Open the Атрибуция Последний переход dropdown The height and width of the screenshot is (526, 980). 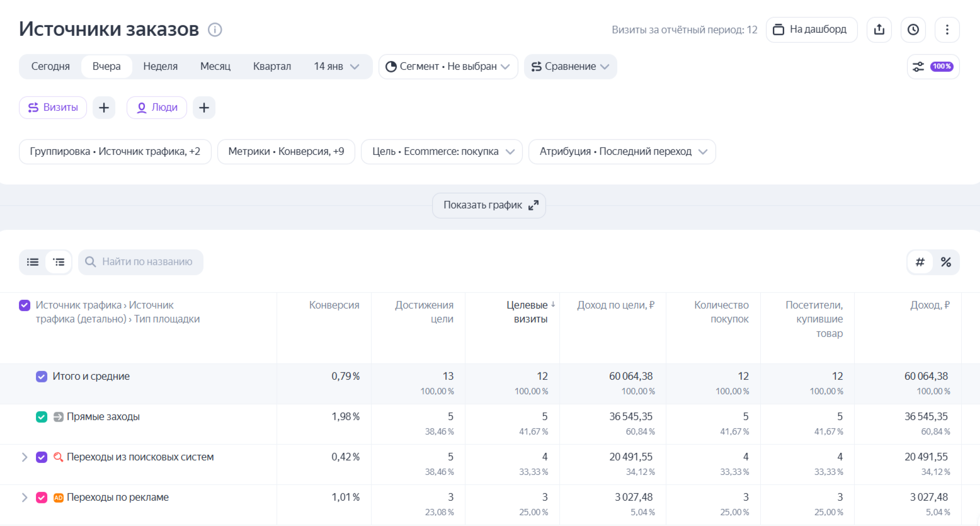[x=622, y=152]
